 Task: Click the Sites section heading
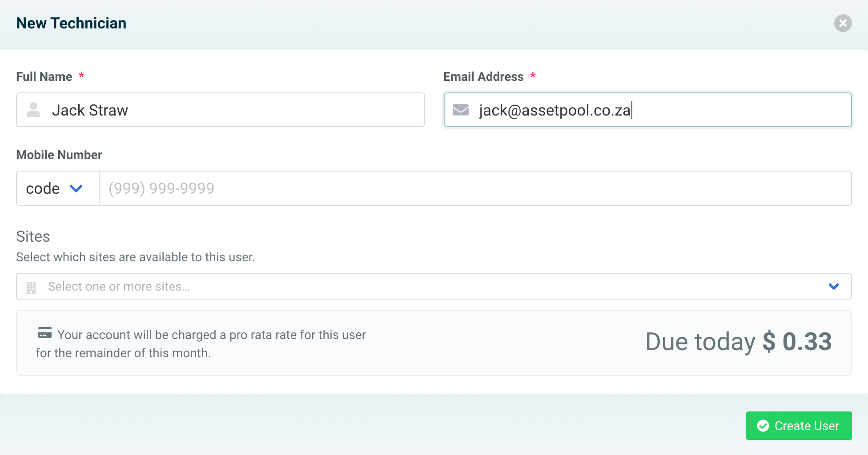click(x=33, y=236)
